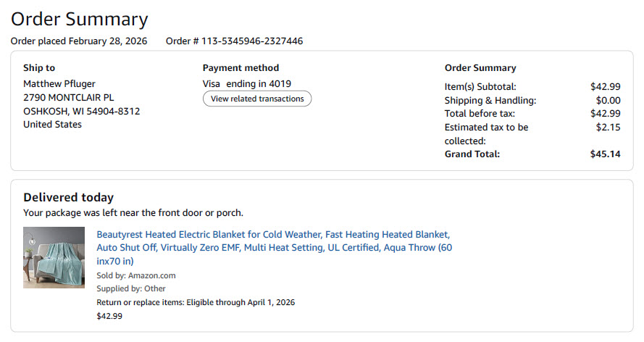Open the Beautyrest Heated Electric Blanket product link

click(274, 248)
